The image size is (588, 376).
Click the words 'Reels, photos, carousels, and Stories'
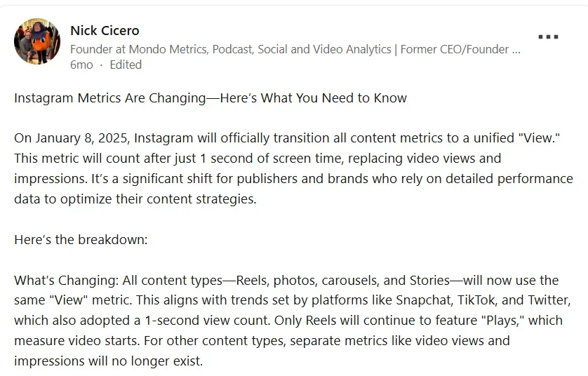pos(340,280)
